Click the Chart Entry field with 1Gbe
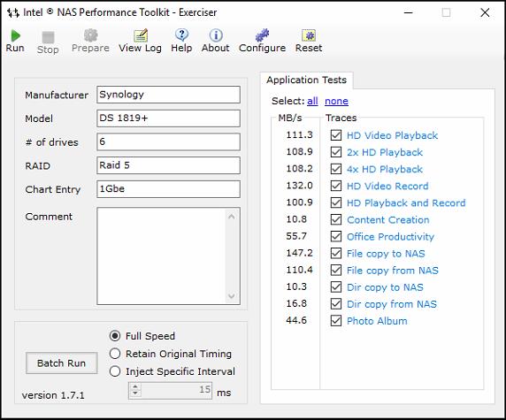Image resolution: width=506 pixels, height=420 pixels. click(x=168, y=188)
